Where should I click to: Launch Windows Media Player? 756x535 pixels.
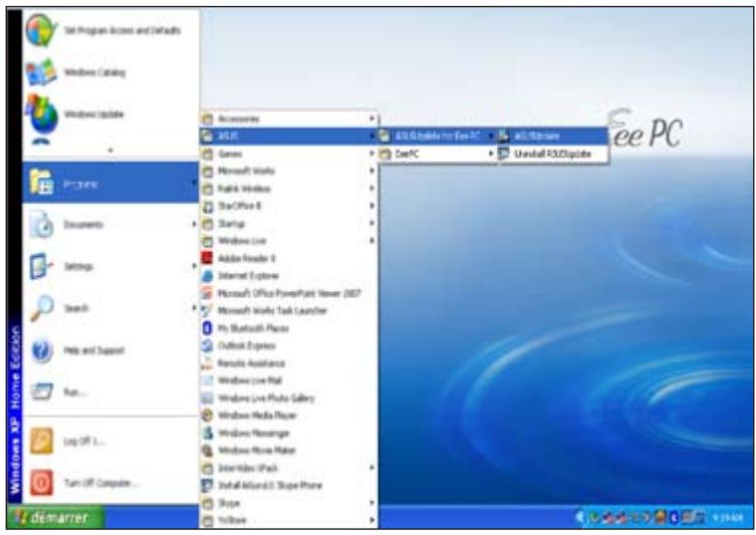[289, 415]
